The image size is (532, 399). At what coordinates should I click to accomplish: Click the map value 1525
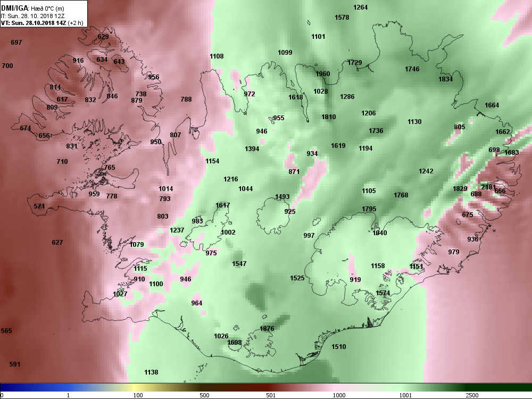(x=297, y=278)
